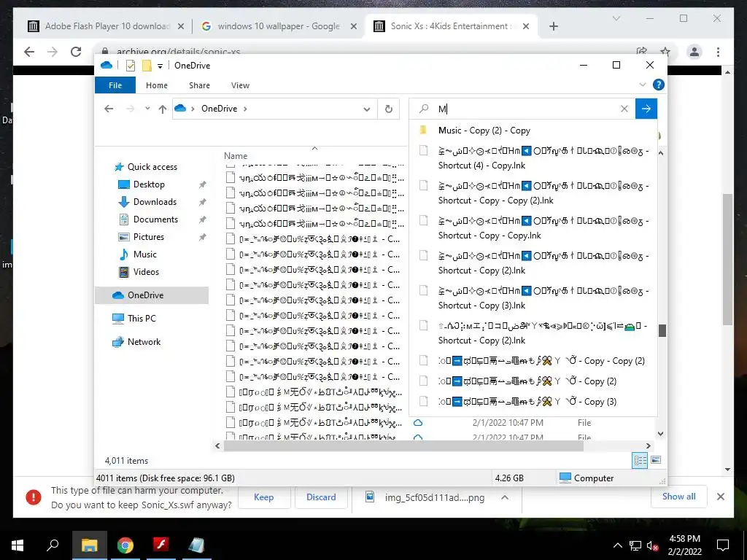Screen dimensions: 747x560
Task: Click the Properties checkmark icon in title bar
Action: click(130, 66)
